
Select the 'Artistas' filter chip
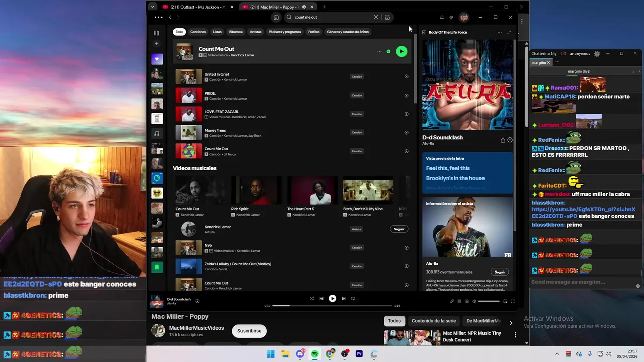tap(256, 32)
